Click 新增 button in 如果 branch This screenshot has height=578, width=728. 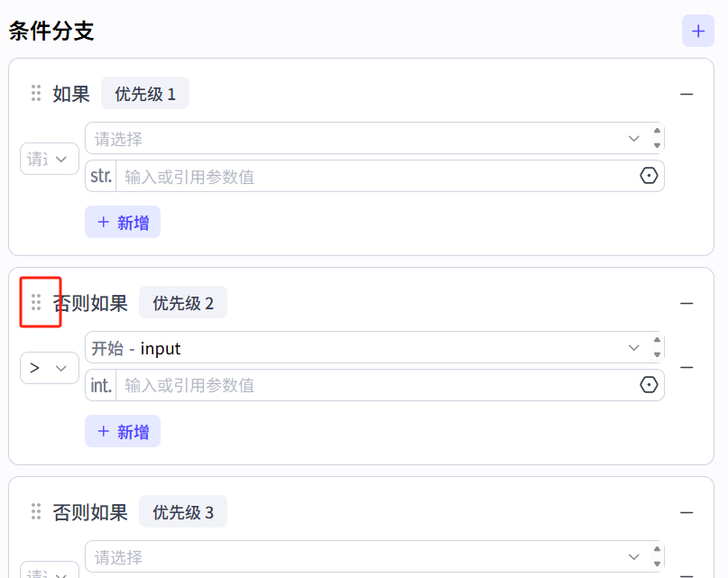(123, 223)
